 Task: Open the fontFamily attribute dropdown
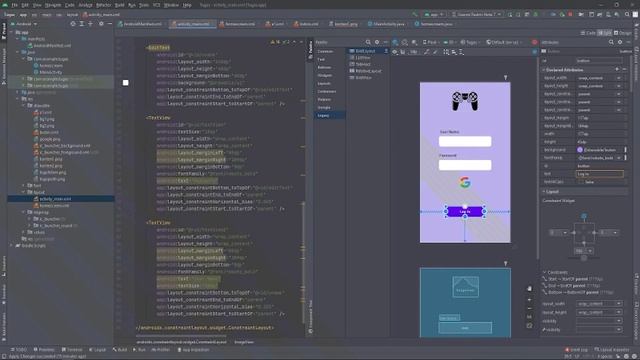(619, 158)
